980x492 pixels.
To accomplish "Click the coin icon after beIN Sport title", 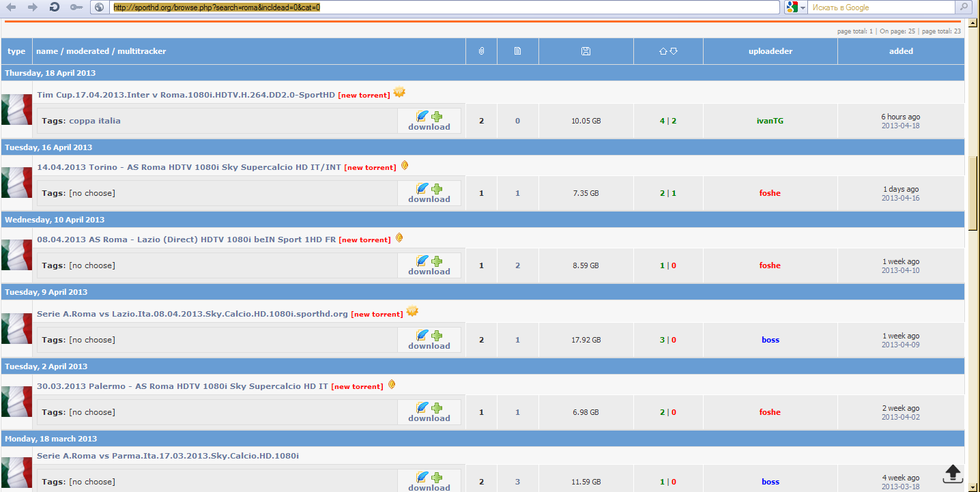I will coord(400,237).
